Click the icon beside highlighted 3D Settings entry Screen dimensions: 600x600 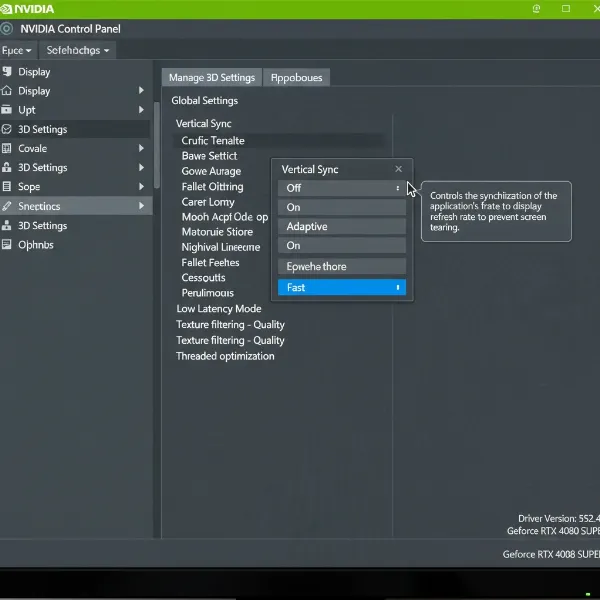[x=7, y=129]
